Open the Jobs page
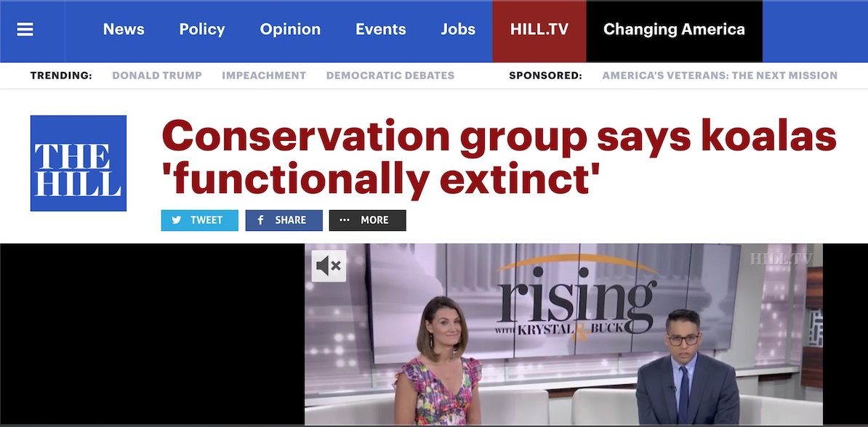This screenshot has width=868, height=427. (x=458, y=29)
